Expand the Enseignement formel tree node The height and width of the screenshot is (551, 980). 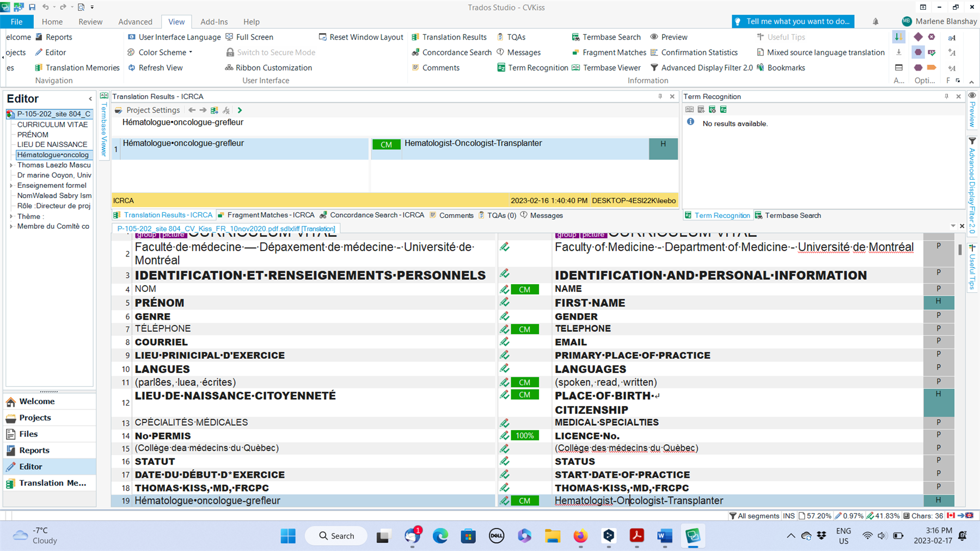click(11, 186)
